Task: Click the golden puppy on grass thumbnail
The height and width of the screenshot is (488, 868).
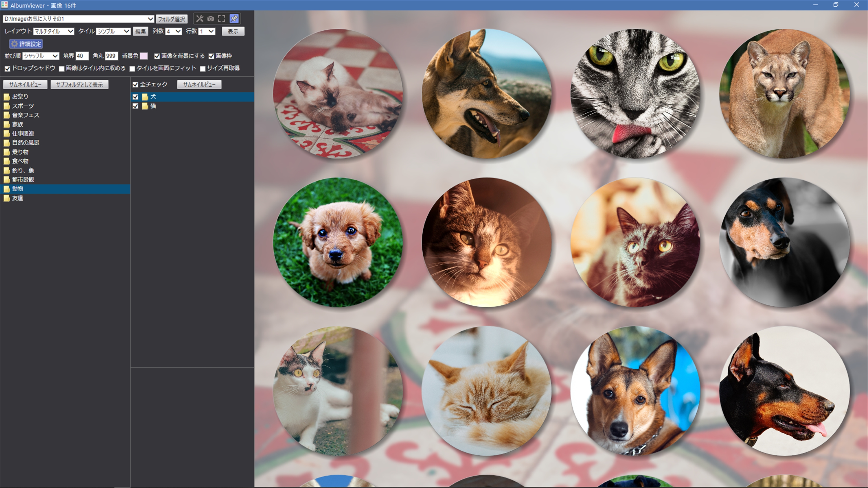Action: (x=337, y=242)
